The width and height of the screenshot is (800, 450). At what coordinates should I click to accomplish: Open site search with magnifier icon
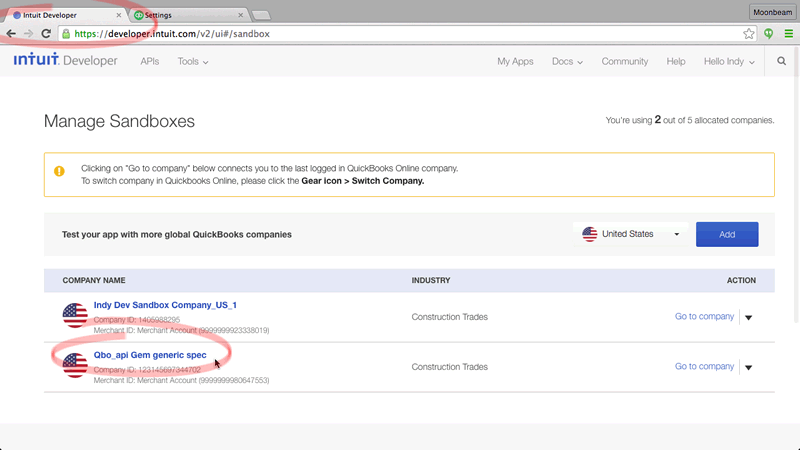[782, 61]
